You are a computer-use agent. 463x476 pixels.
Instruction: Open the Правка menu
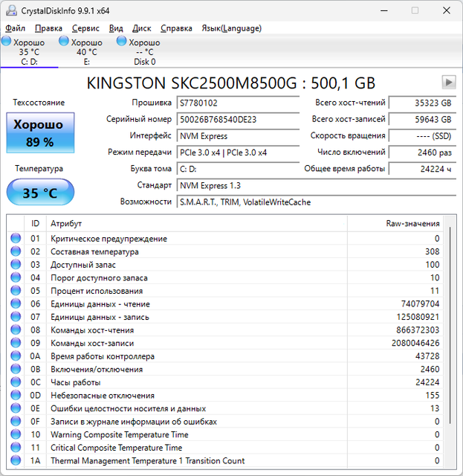click(48, 28)
